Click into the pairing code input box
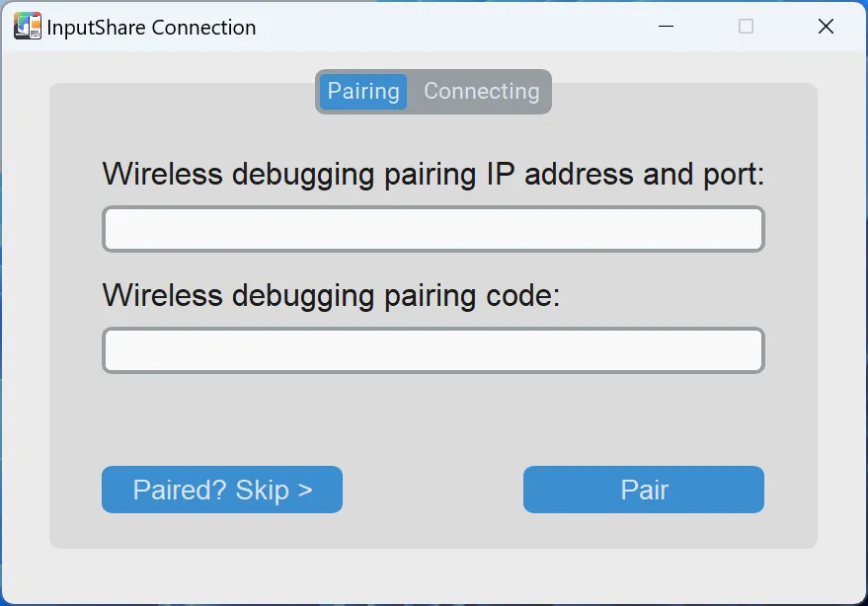Screen dimensions: 868x606 (x=433, y=350)
